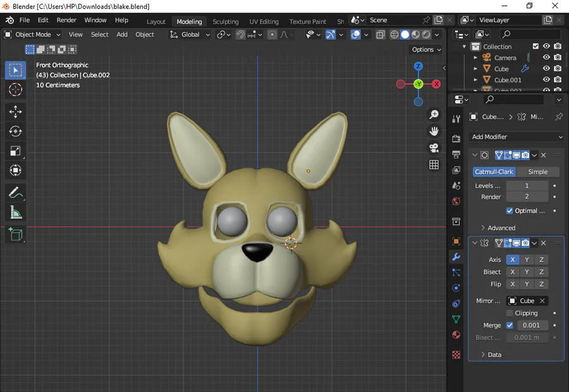Screen dimensions: 569x392
Task: Expand the Data section of Mirror modifier
Action: (491, 355)
